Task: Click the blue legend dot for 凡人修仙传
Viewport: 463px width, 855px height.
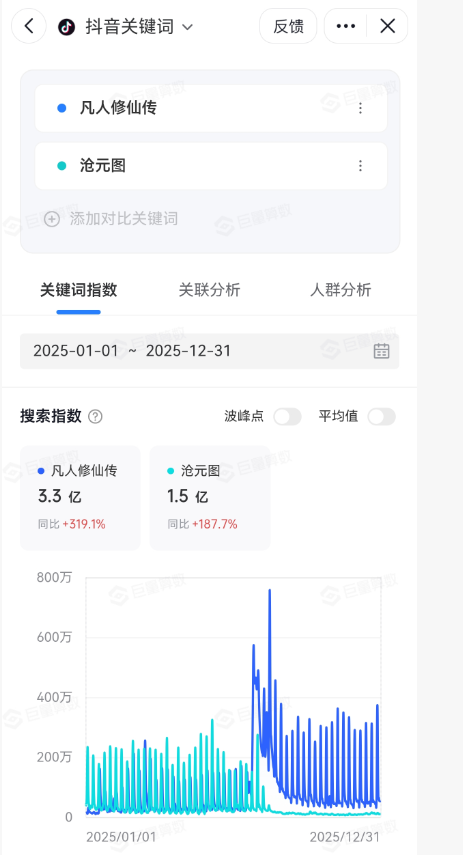Action: coord(41,471)
